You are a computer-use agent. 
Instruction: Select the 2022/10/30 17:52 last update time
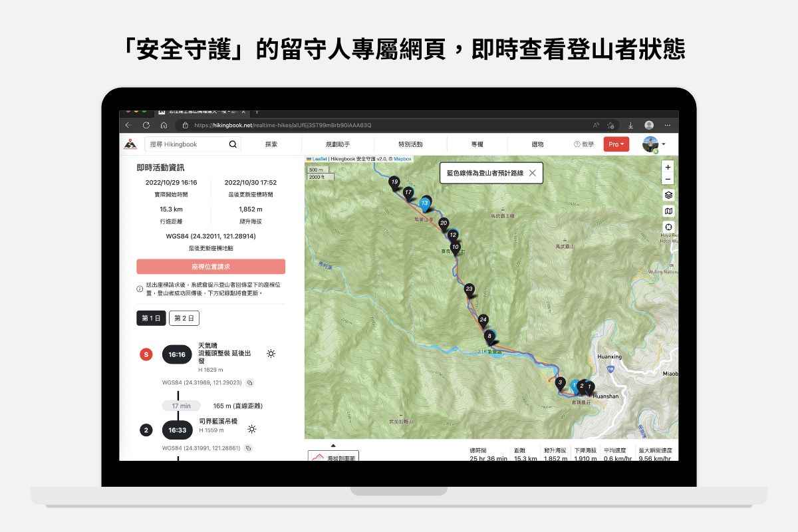click(251, 182)
